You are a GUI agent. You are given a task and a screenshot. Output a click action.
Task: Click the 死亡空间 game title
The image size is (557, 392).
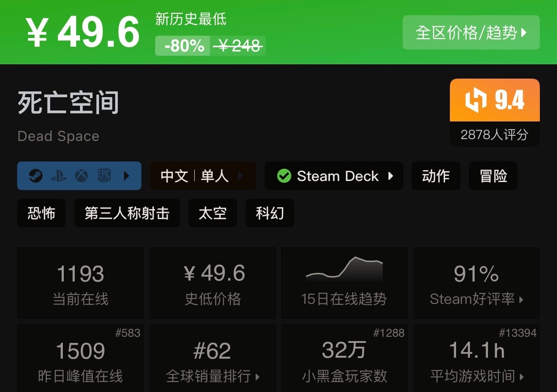pos(68,103)
